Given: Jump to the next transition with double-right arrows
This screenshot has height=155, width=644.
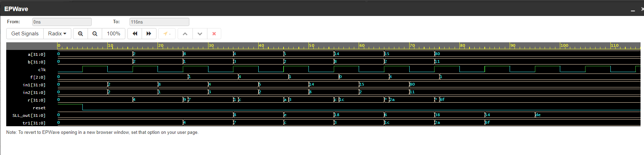Looking at the screenshot, I should (x=149, y=34).
